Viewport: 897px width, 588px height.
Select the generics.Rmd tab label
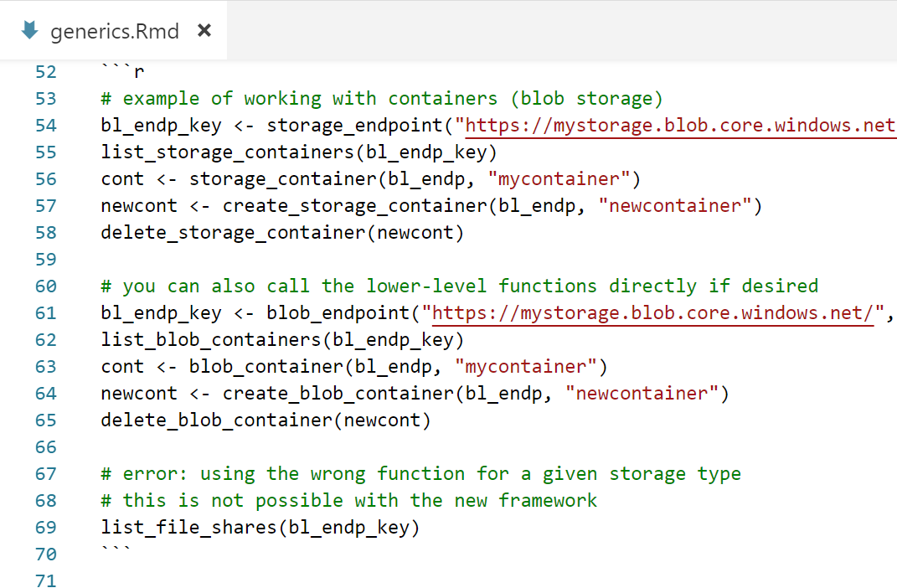click(115, 32)
